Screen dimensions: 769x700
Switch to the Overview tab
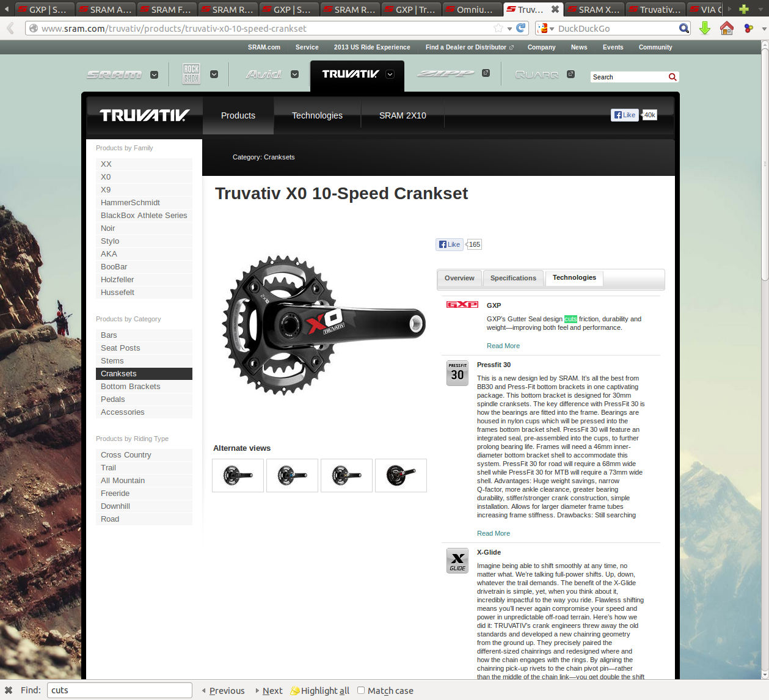point(459,278)
